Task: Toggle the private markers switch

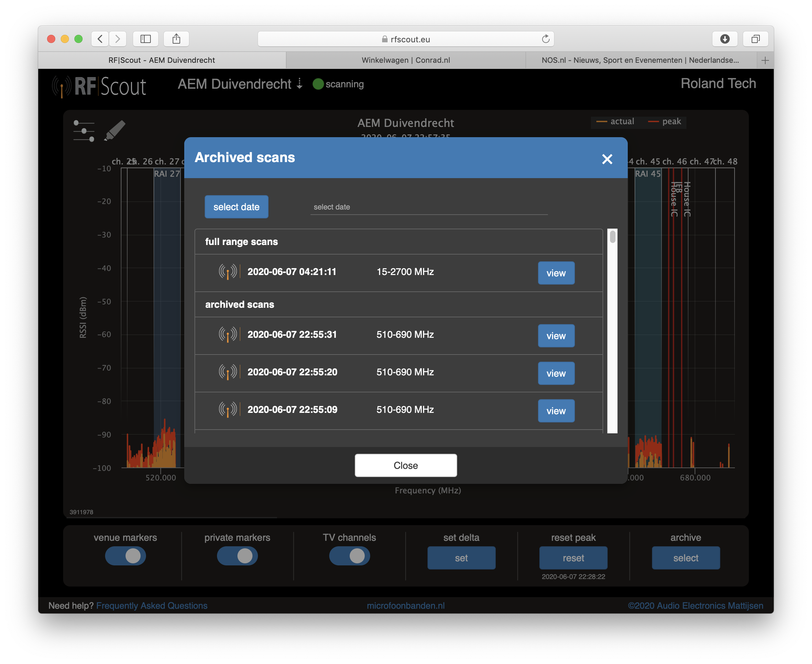Action: coord(237,556)
